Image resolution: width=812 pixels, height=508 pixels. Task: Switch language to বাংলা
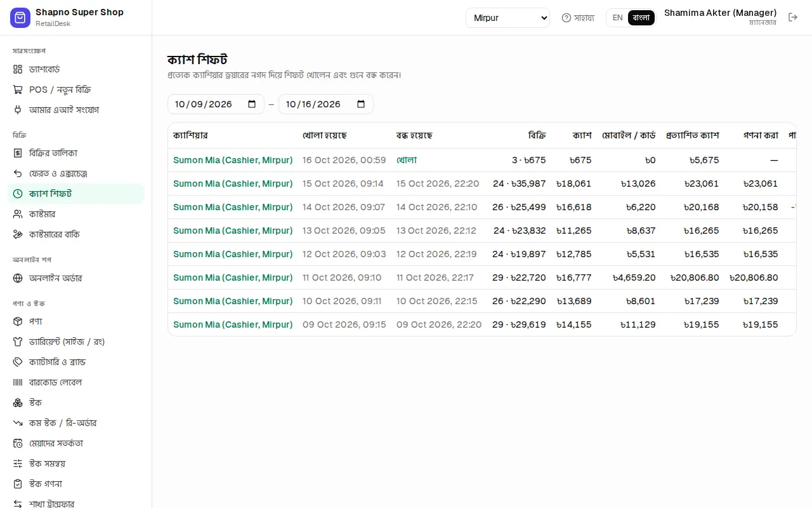tap(641, 18)
